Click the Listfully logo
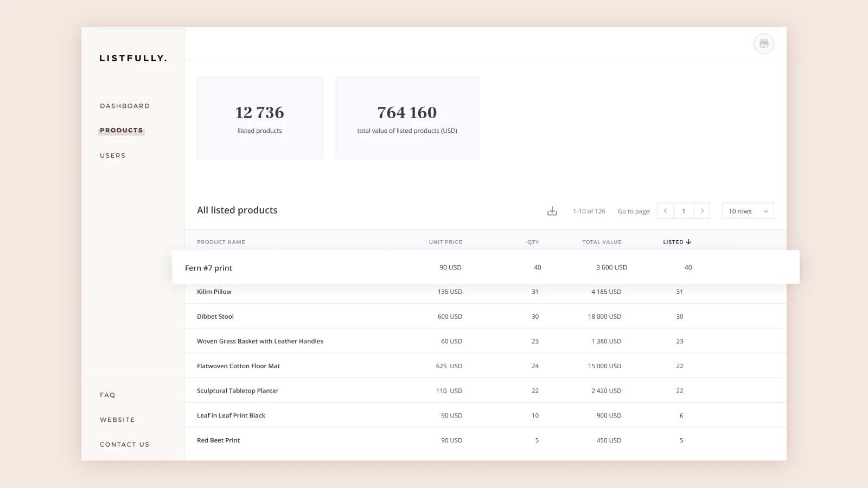 (133, 58)
